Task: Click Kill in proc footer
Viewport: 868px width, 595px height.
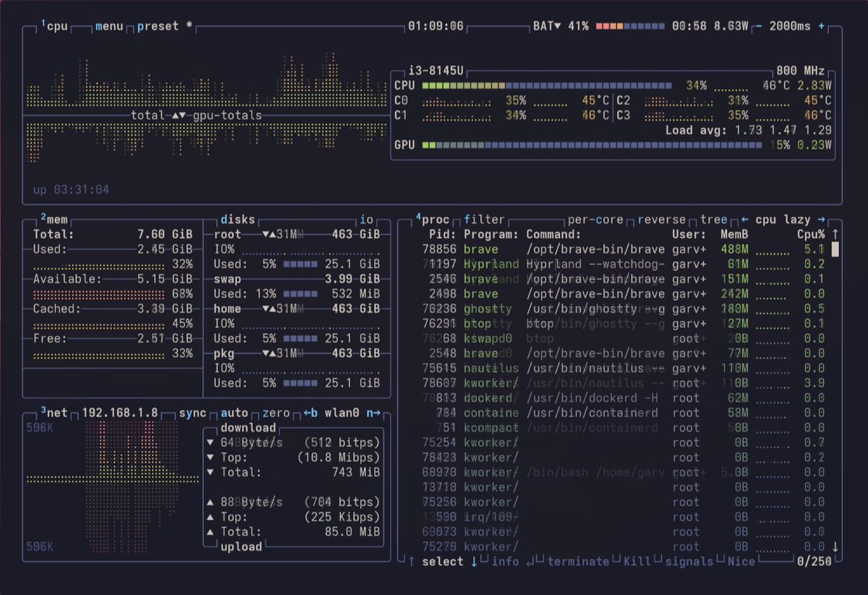Action: tap(637, 562)
